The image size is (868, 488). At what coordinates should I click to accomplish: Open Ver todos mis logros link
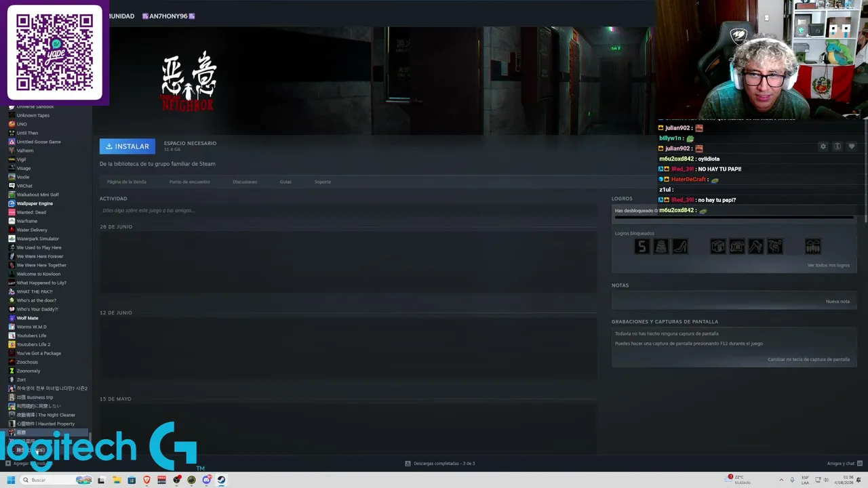[829, 265]
